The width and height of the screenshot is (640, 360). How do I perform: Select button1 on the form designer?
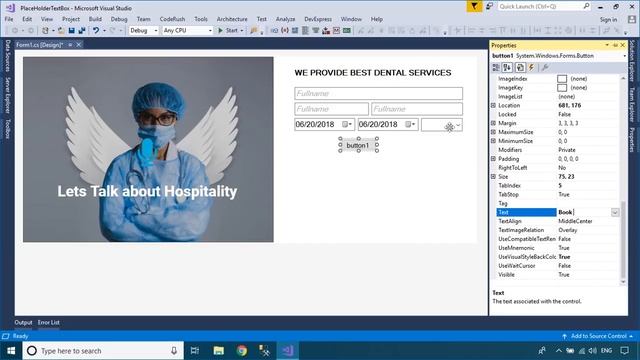point(358,145)
